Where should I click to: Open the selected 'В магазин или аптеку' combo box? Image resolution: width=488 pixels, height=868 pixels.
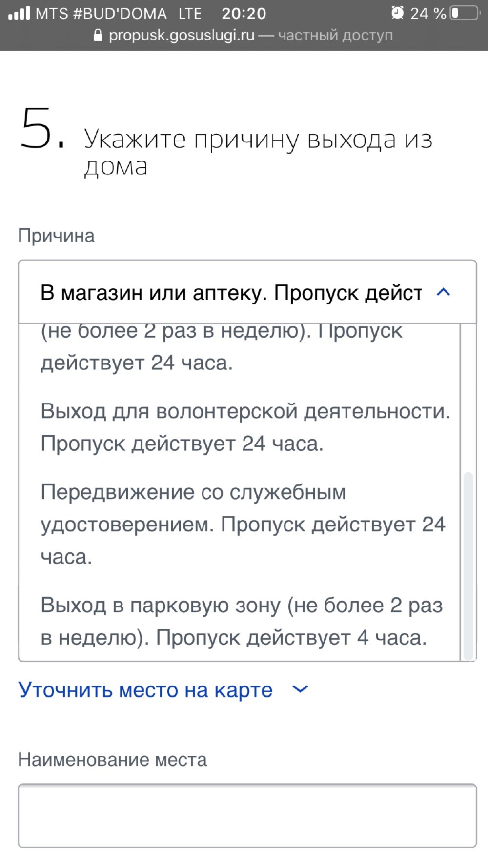point(247,292)
